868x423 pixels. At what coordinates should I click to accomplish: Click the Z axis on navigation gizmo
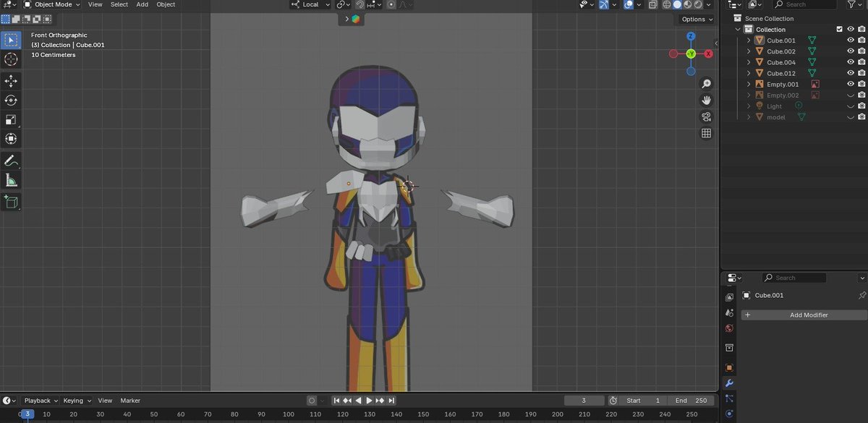tap(691, 36)
